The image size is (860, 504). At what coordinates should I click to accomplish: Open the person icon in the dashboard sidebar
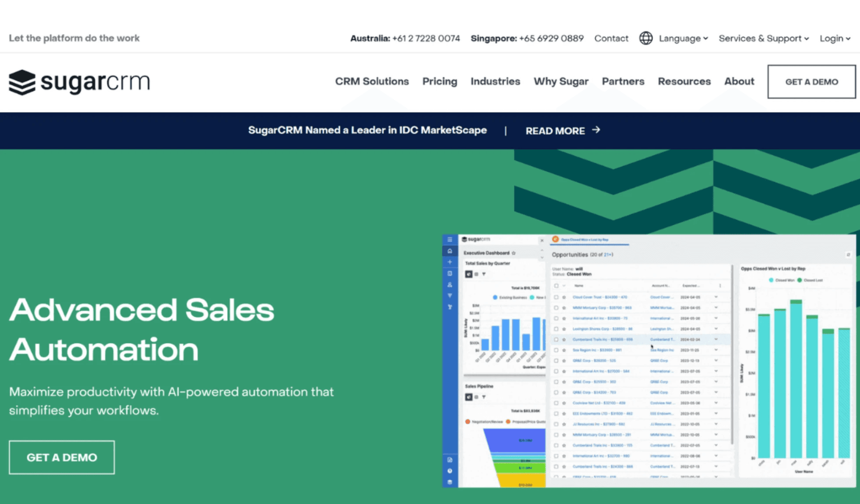[450, 285]
